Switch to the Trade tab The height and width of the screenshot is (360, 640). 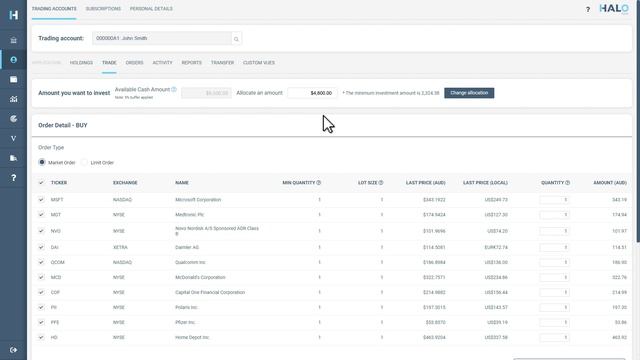click(109, 63)
